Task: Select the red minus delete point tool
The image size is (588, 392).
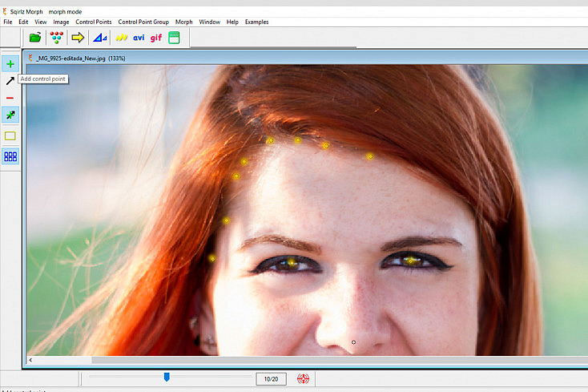Action: pos(10,98)
